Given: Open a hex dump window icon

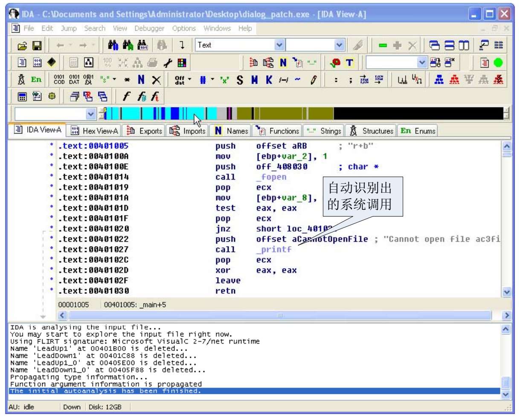Looking at the screenshot, I should click(x=37, y=63).
